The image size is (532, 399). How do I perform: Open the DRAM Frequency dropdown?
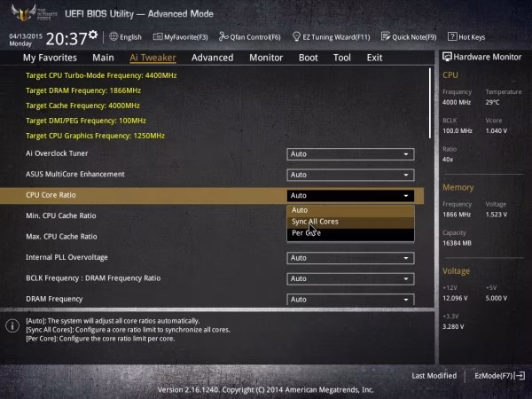pos(350,300)
